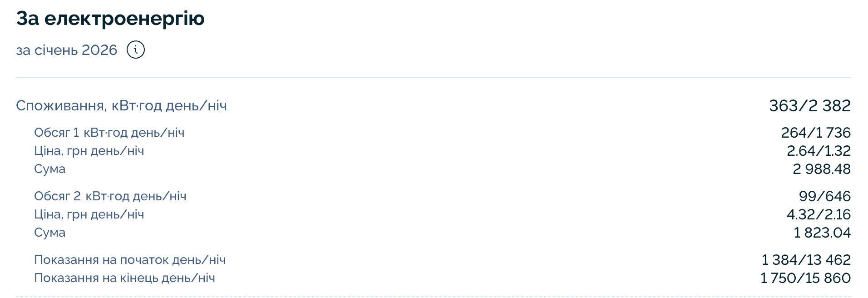Click the "Обсяг 2 кВт·год день/ніч" label

click(x=110, y=196)
